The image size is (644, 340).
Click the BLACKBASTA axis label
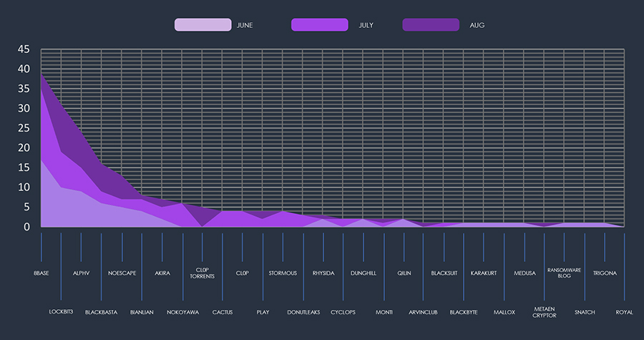(101, 312)
